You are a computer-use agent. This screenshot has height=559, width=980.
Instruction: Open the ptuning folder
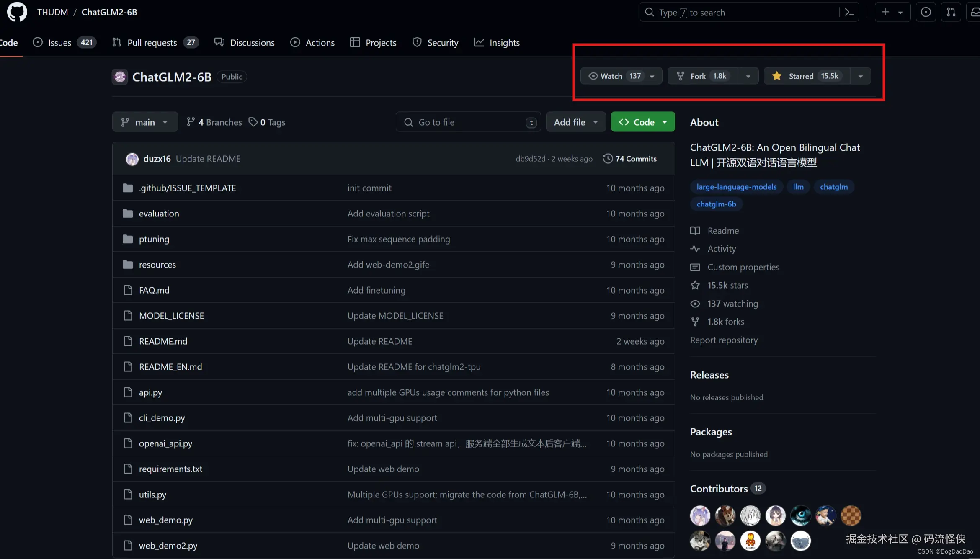pyautogui.click(x=154, y=239)
